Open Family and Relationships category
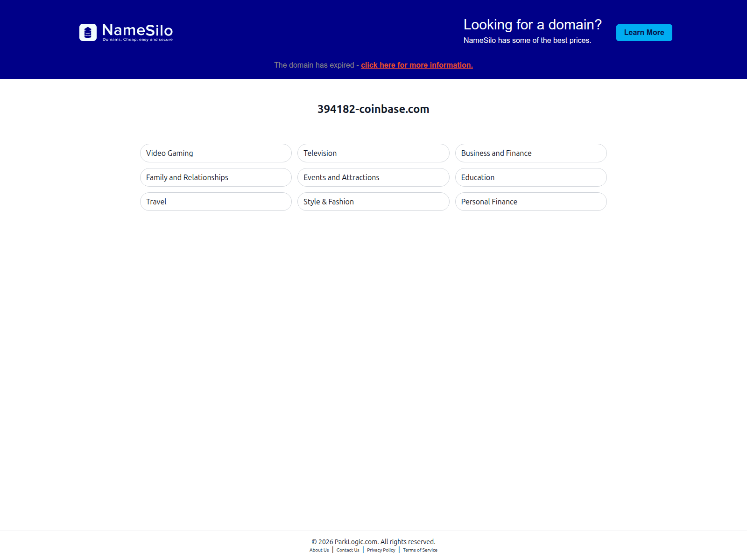Image resolution: width=747 pixels, height=560 pixels. (216, 177)
